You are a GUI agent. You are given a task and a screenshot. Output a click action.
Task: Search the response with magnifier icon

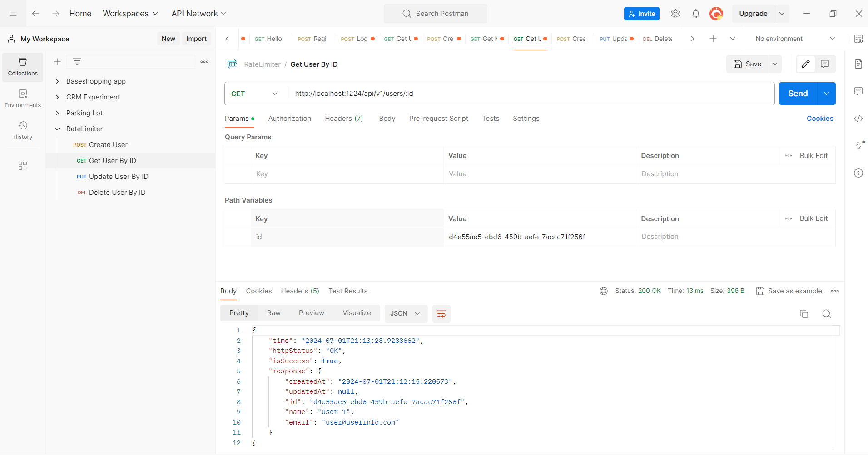(x=827, y=314)
